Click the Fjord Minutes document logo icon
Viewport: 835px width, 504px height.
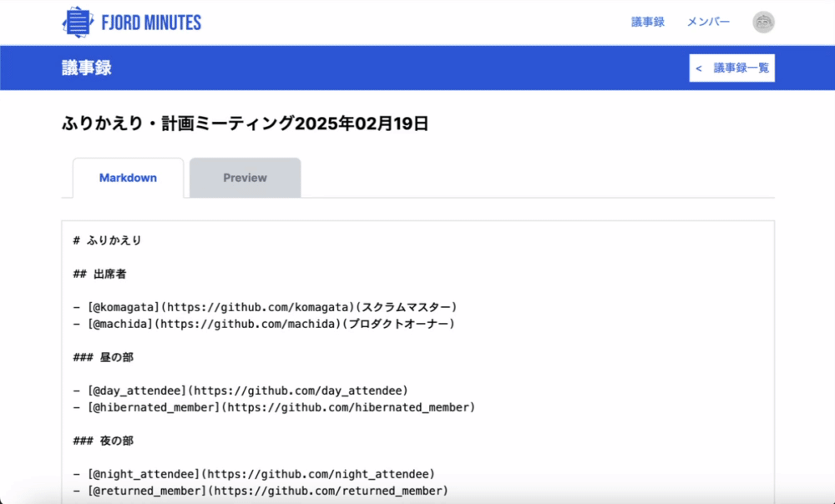tap(78, 23)
